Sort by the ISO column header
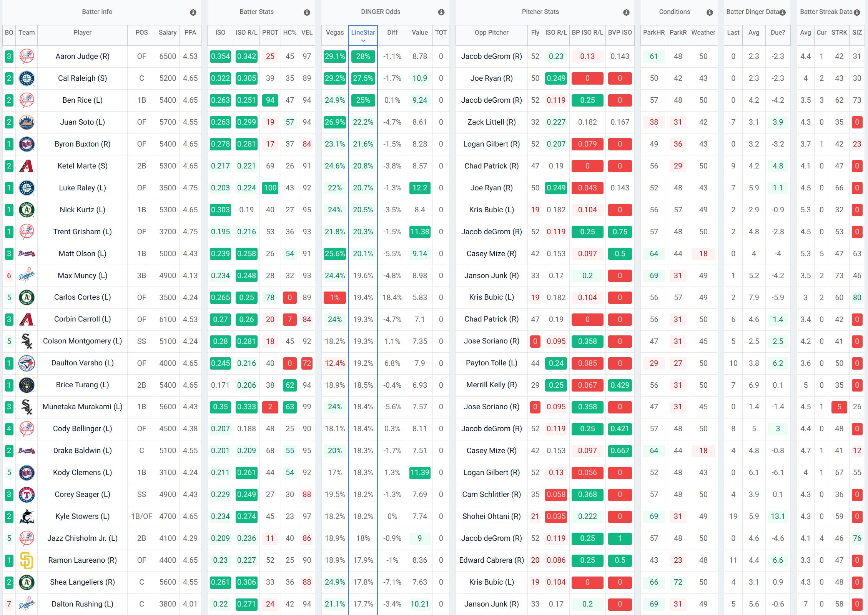This screenshot has height=615, width=868. click(x=220, y=33)
